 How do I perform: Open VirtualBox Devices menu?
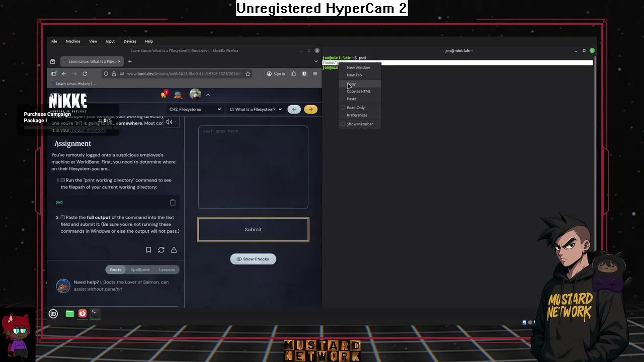point(130,41)
